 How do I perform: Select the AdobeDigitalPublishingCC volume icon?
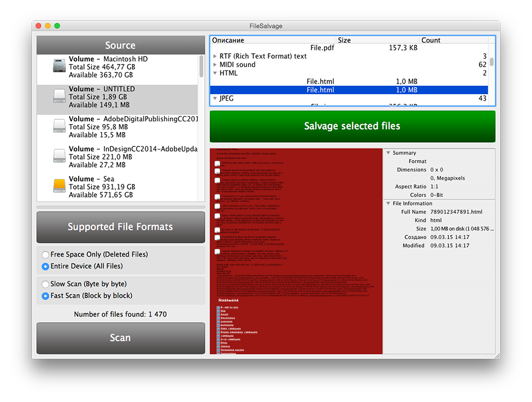tap(60, 126)
